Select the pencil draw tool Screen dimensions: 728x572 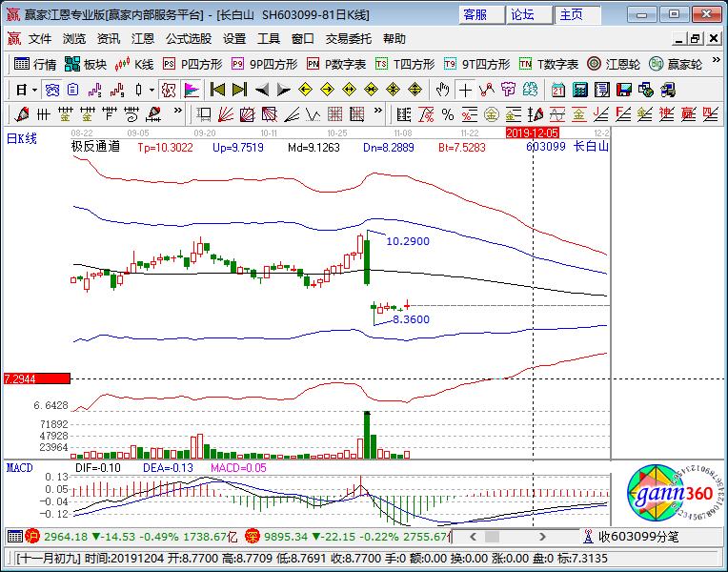(22, 114)
